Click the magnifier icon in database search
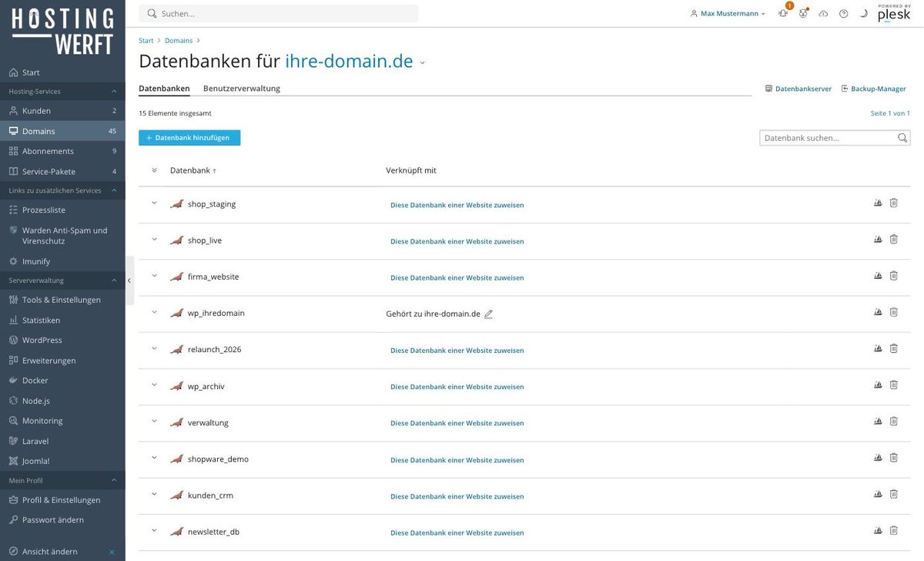Image resolution: width=924 pixels, height=561 pixels. [x=902, y=138]
